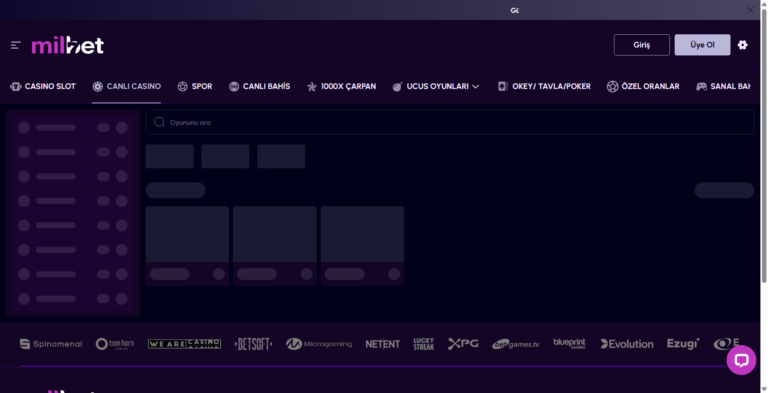768x393 pixels.
Task: Open the Özel Oranlar tab
Action: (x=643, y=87)
